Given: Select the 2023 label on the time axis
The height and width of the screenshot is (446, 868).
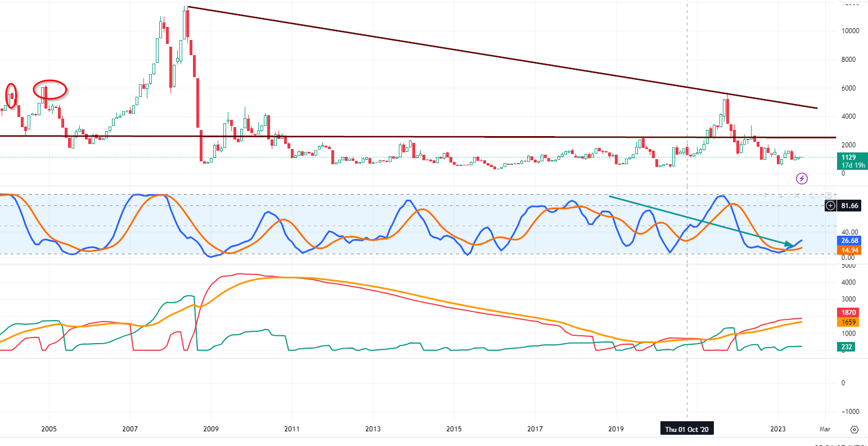Looking at the screenshot, I should click(x=777, y=429).
